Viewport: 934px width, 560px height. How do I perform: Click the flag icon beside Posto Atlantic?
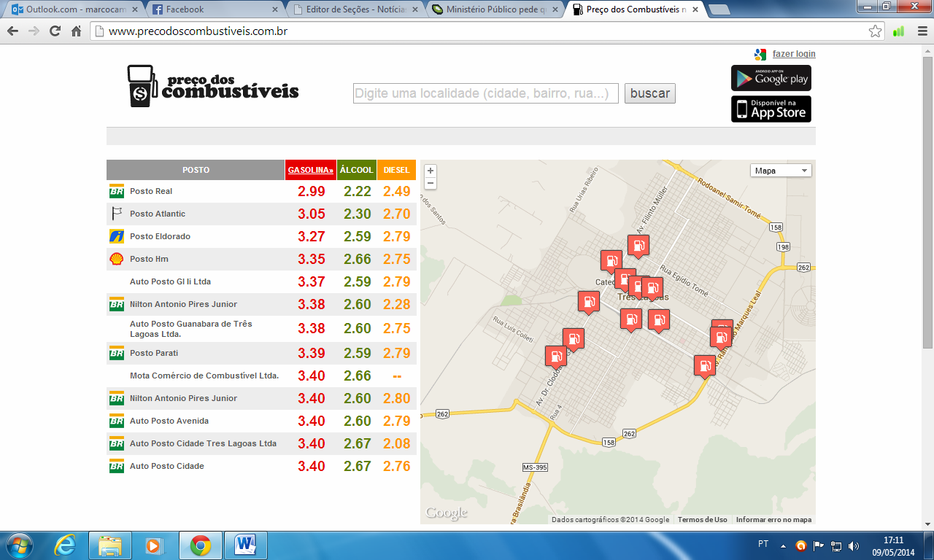point(116,214)
